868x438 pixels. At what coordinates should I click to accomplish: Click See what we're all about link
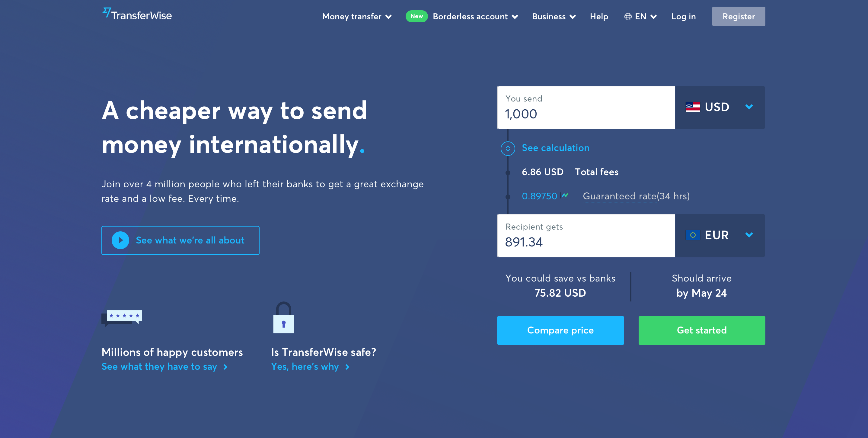click(x=180, y=240)
